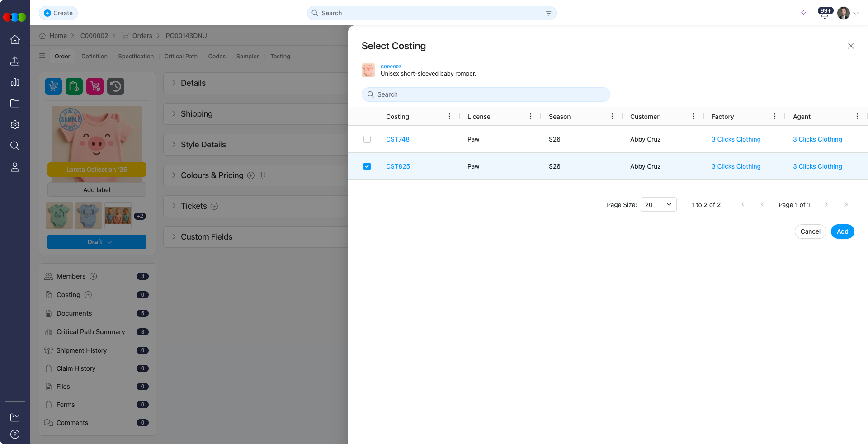View order history via the clock icon
Viewport: 868px width, 444px height.
click(115, 86)
